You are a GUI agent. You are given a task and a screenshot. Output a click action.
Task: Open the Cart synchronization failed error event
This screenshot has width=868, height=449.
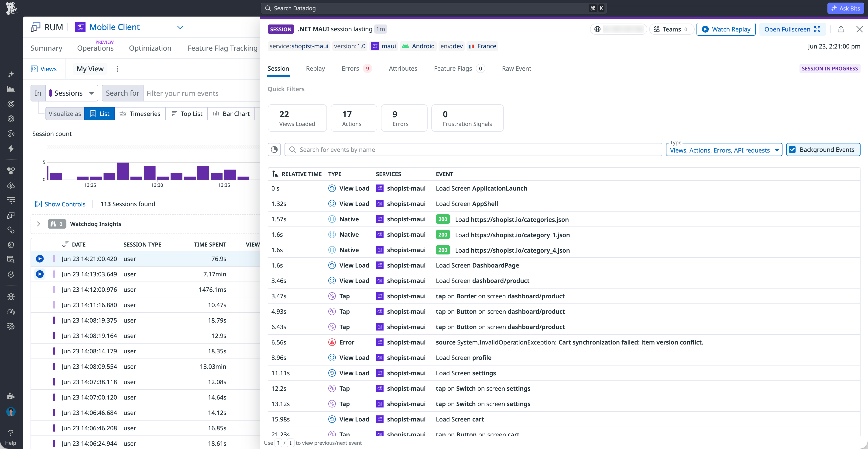(564, 342)
